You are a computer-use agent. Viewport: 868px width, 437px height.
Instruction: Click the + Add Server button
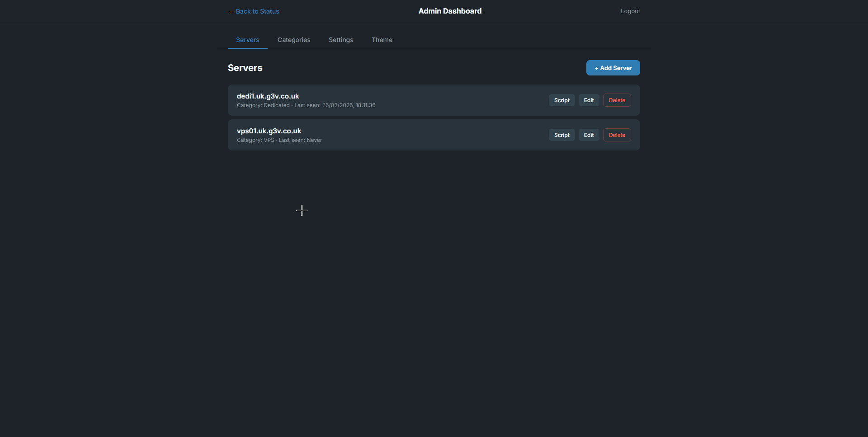tap(613, 68)
